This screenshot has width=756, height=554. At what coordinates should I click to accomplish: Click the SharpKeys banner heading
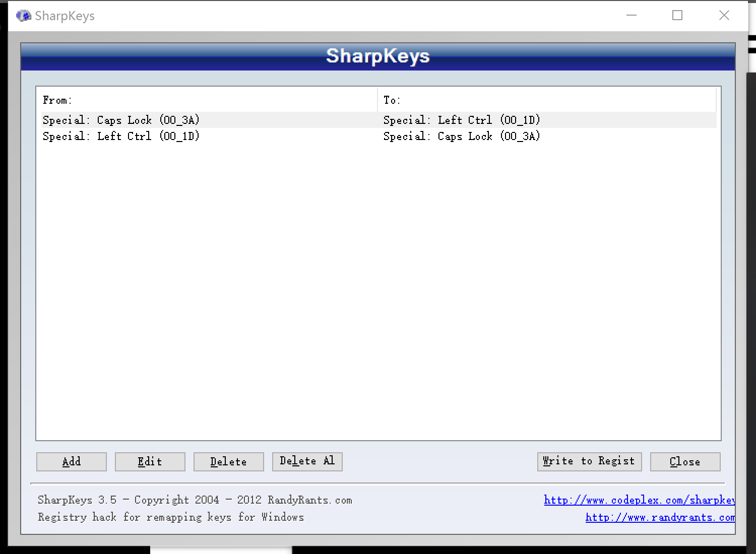(x=378, y=56)
